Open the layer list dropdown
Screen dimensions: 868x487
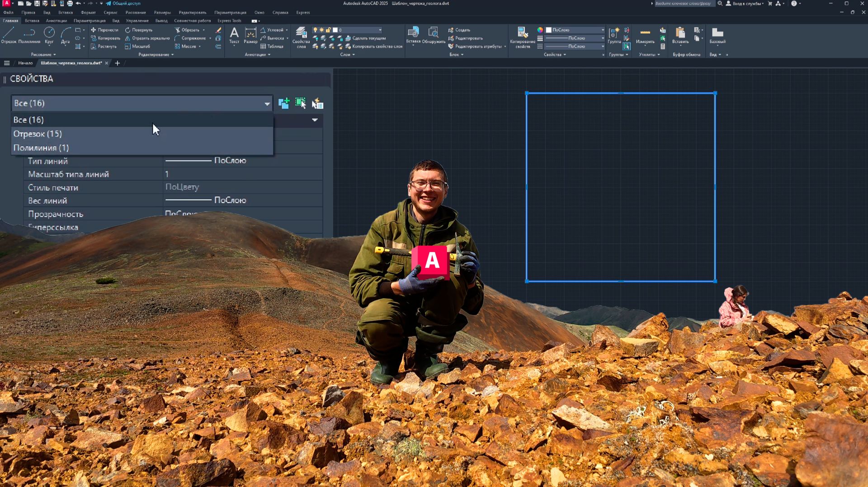point(348,30)
